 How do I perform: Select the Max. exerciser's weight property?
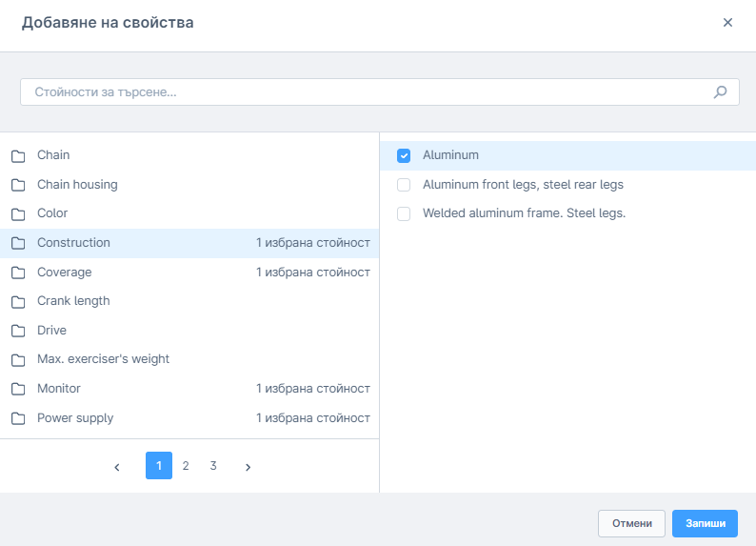point(103,359)
